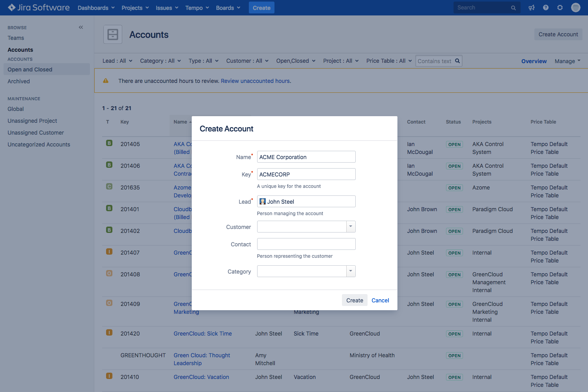Open the help question mark icon

546,8
